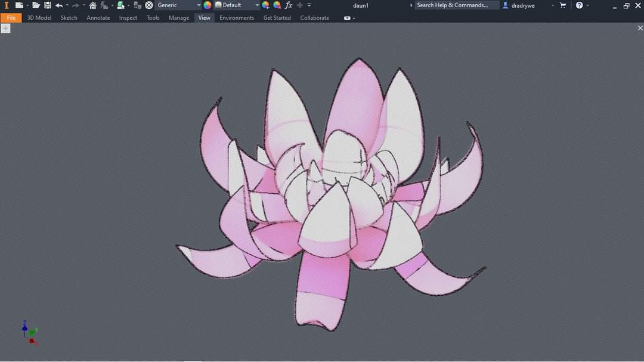The height and width of the screenshot is (362, 644).
Task: Open the Collaborate tab
Action: pyautogui.click(x=315, y=18)
